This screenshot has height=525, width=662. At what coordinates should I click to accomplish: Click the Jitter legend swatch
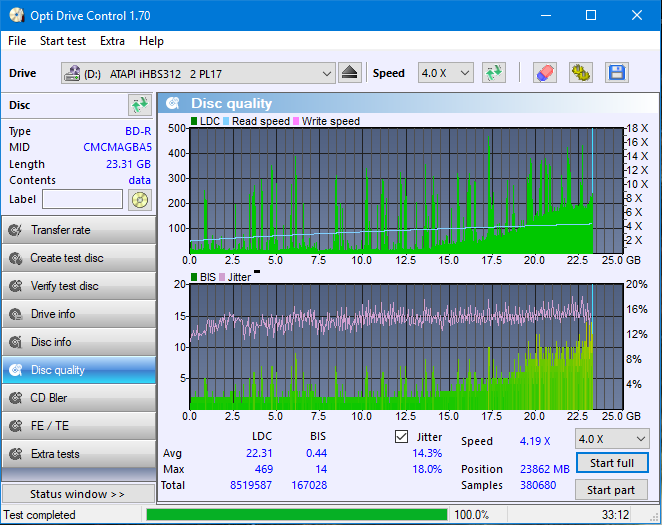222,277
